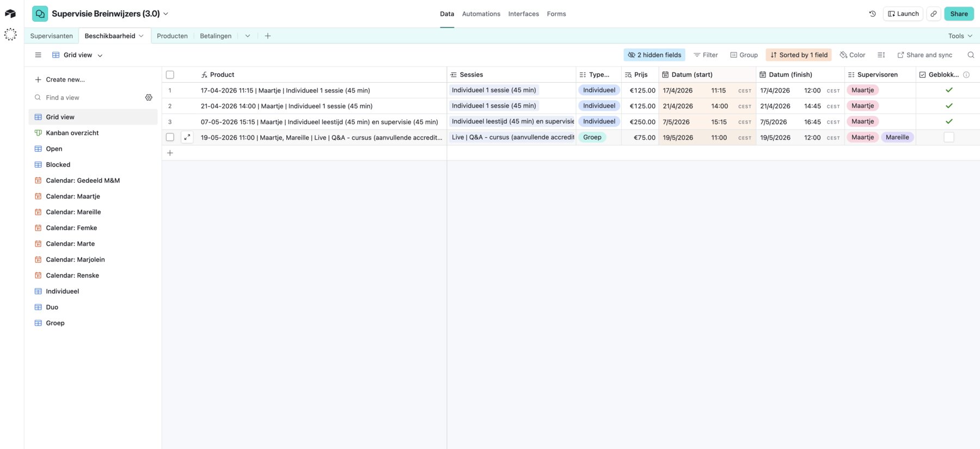The image size is (980, 449).
Task: Click the Launch button
Action: 903,14
